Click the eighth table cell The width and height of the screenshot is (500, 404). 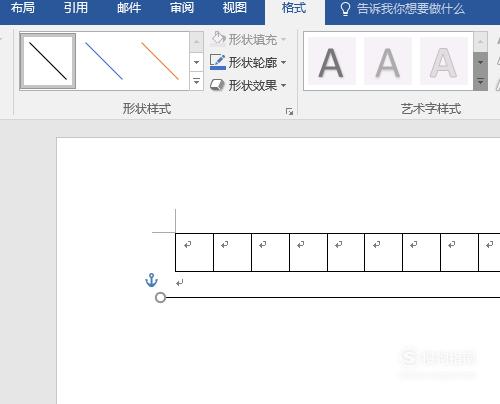[x=459, y=252]
